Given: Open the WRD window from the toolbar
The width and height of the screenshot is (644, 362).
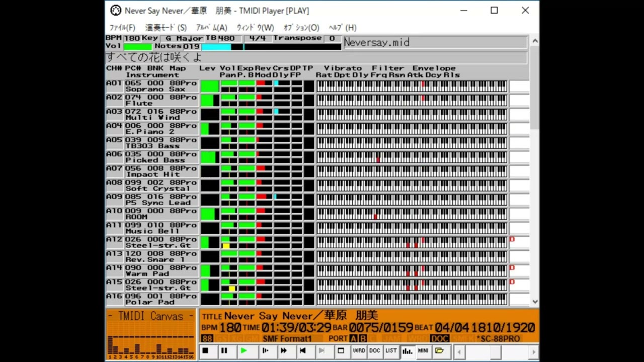Looking at the screenshot, I should (x=359, y=351).
